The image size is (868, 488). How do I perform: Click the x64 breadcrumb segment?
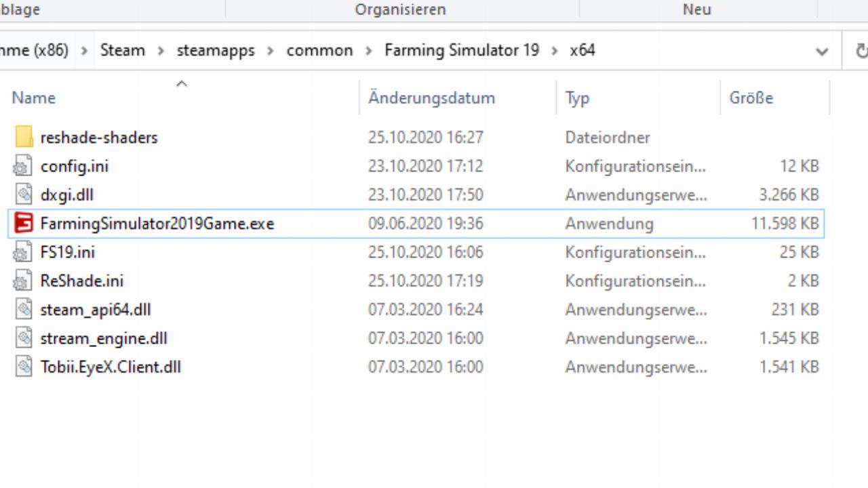583,50
